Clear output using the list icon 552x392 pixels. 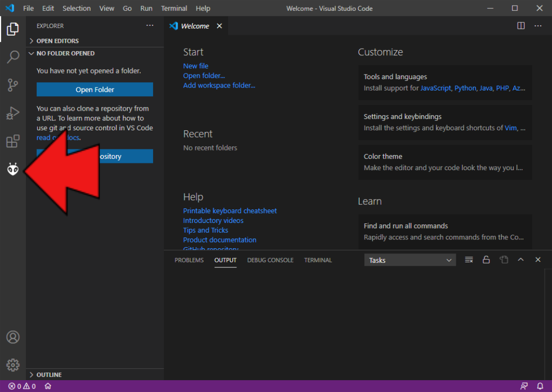click(x=469, y=260)
